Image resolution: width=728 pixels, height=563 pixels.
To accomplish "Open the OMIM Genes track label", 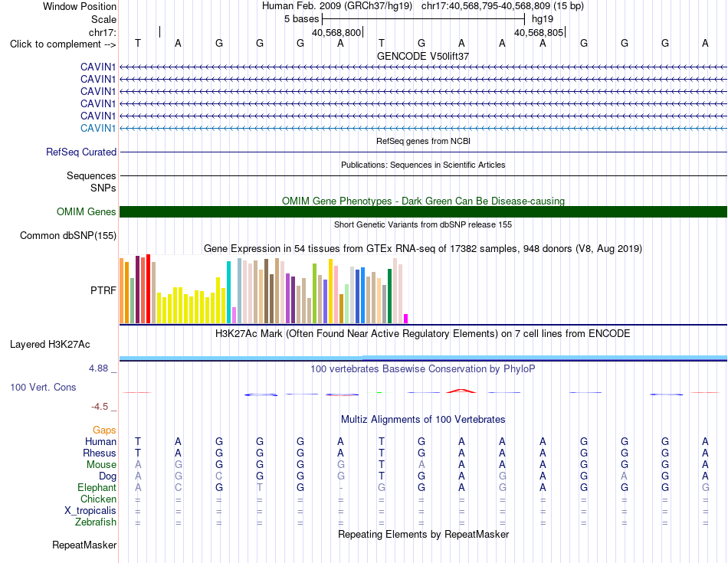I will click(87, 211).
